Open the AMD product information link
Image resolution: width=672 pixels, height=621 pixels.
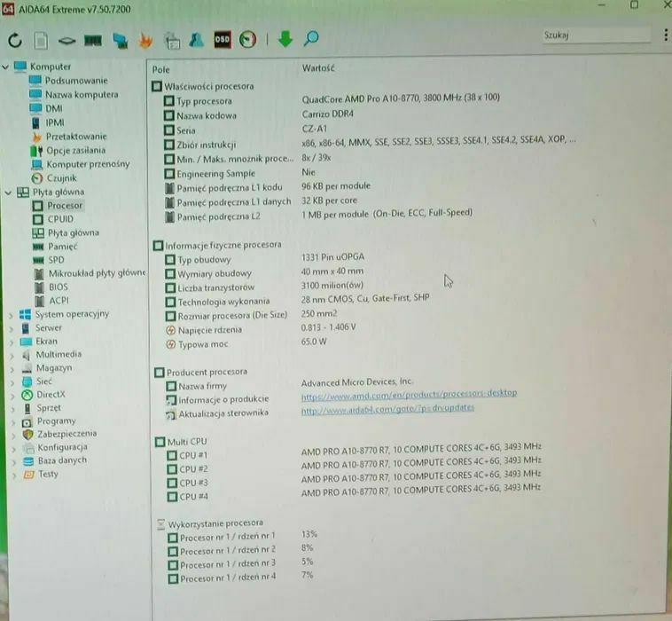click(409, 395)
